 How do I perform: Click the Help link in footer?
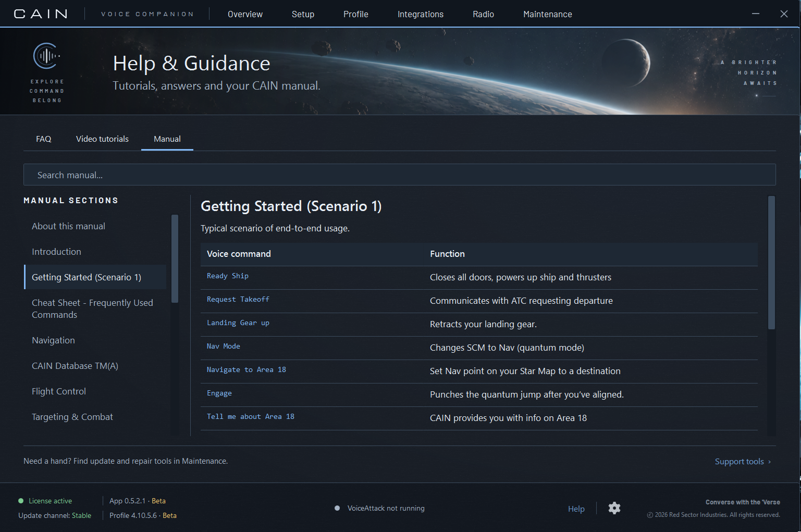[x=576, y=509]
